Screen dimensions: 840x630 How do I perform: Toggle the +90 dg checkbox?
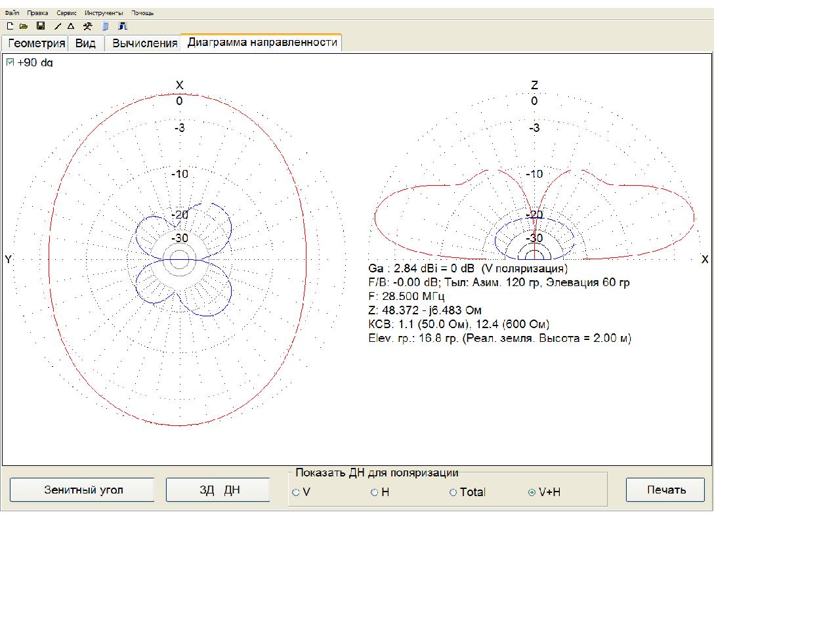10,62
